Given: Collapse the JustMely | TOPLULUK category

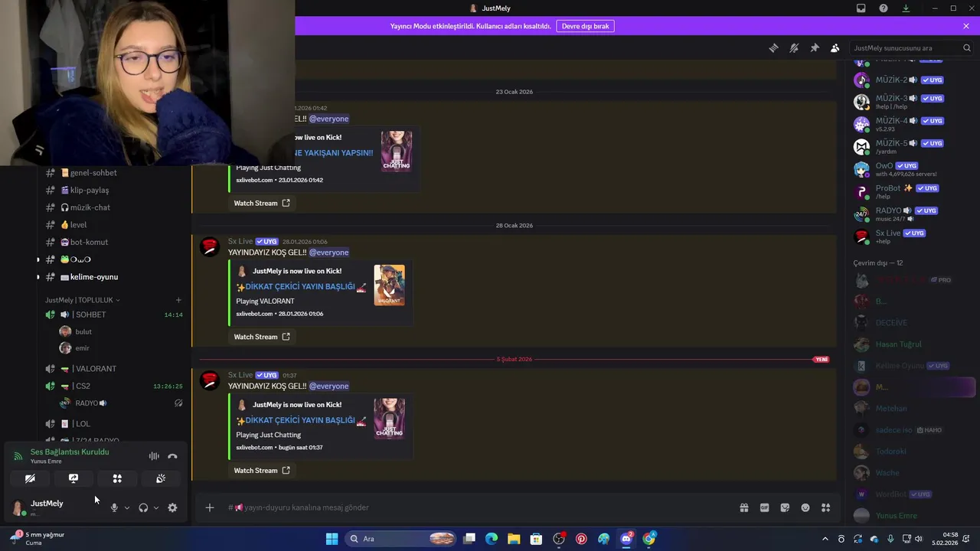Looking at the screenshot, I should [x=82, y=300].
